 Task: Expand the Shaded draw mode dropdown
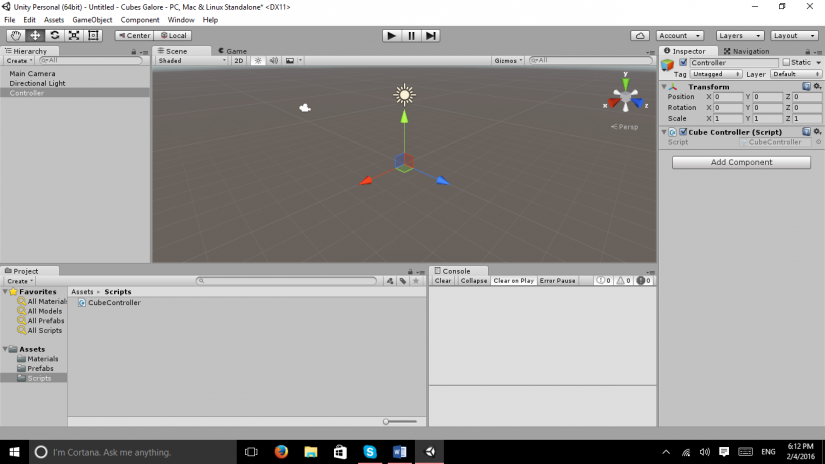(x=192, y=60)
